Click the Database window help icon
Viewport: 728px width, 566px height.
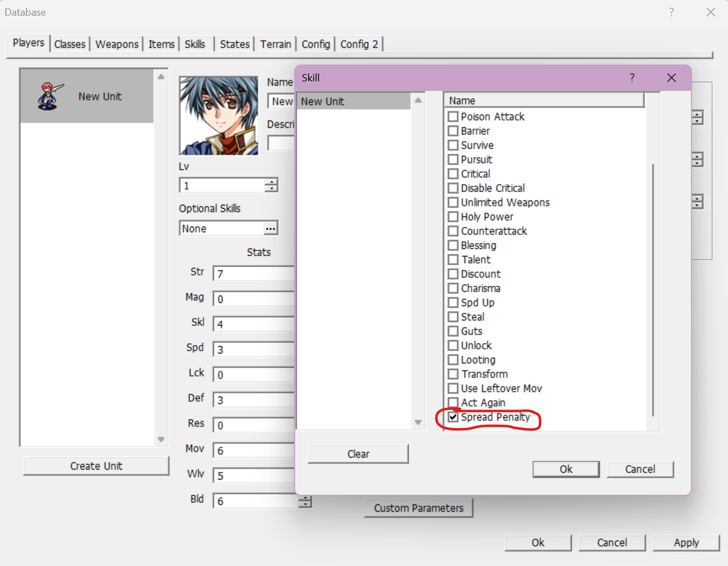click(x=671, y=12)
